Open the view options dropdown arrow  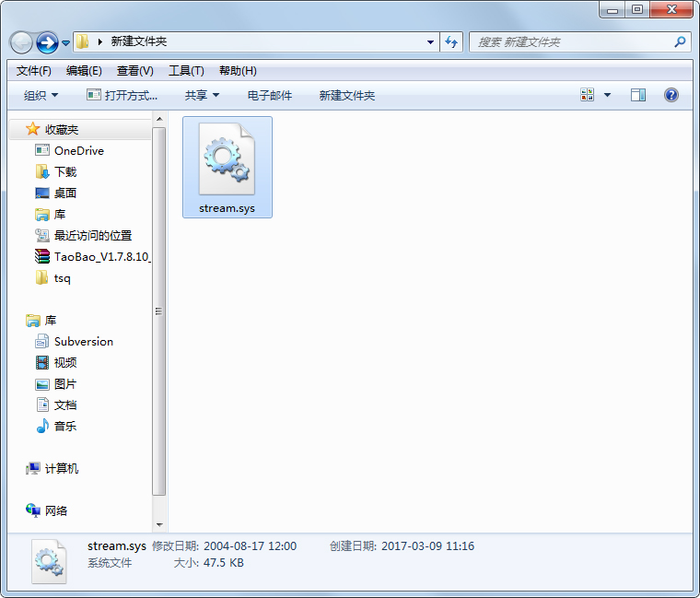tap(607, 95)
